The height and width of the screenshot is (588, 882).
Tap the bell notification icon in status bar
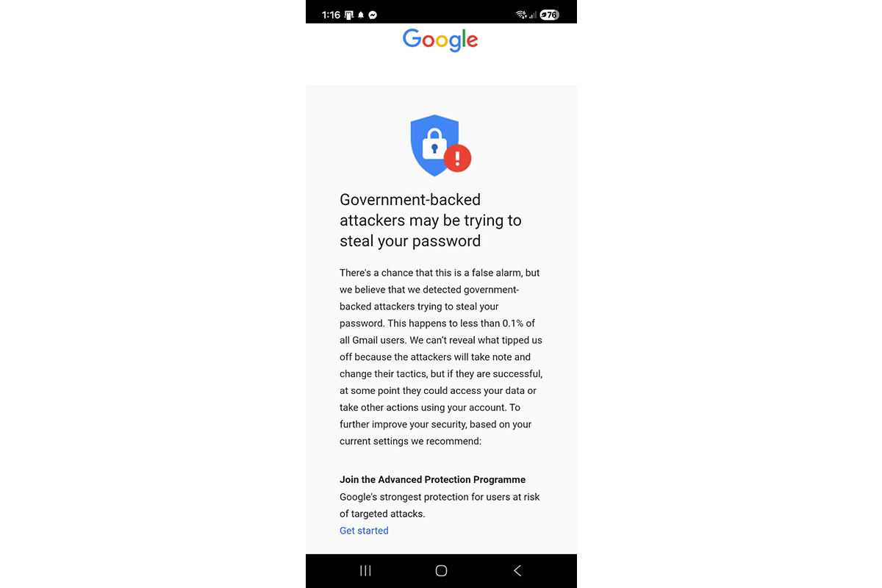click(361, 15)
